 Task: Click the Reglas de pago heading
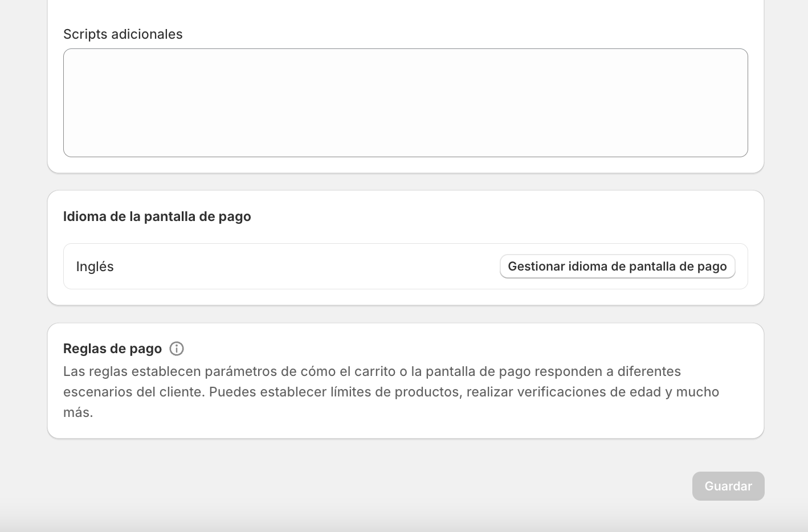pyautogui.click(x=113, y=349)
